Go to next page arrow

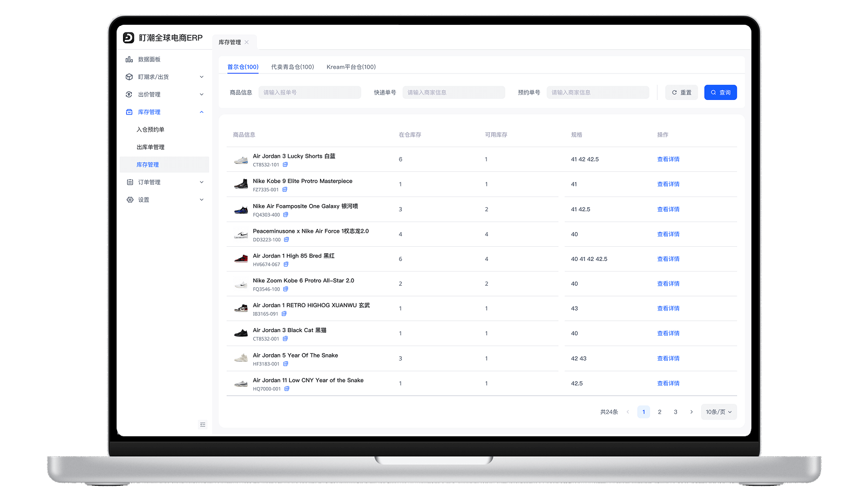tap(691, 412)
